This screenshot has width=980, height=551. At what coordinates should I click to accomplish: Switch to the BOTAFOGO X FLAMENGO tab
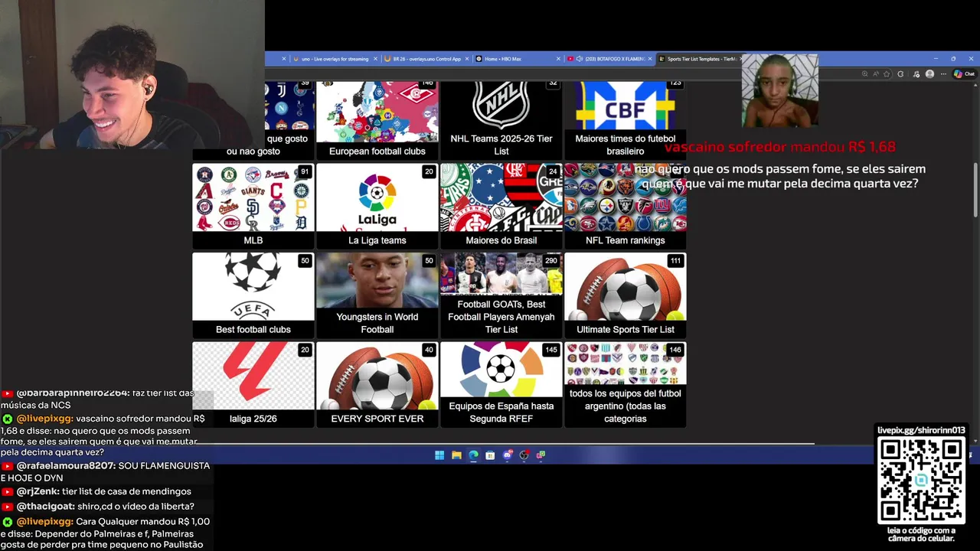tap(610, 59)
